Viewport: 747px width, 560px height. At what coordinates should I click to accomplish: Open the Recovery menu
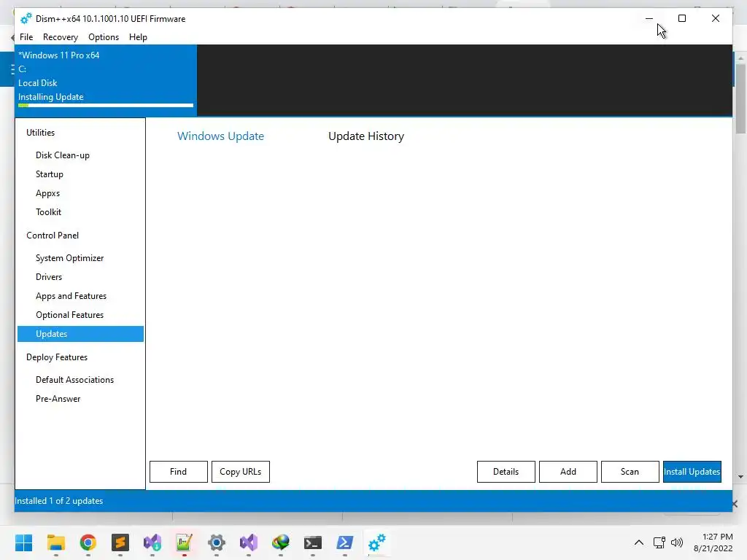(x=61, y=37)
